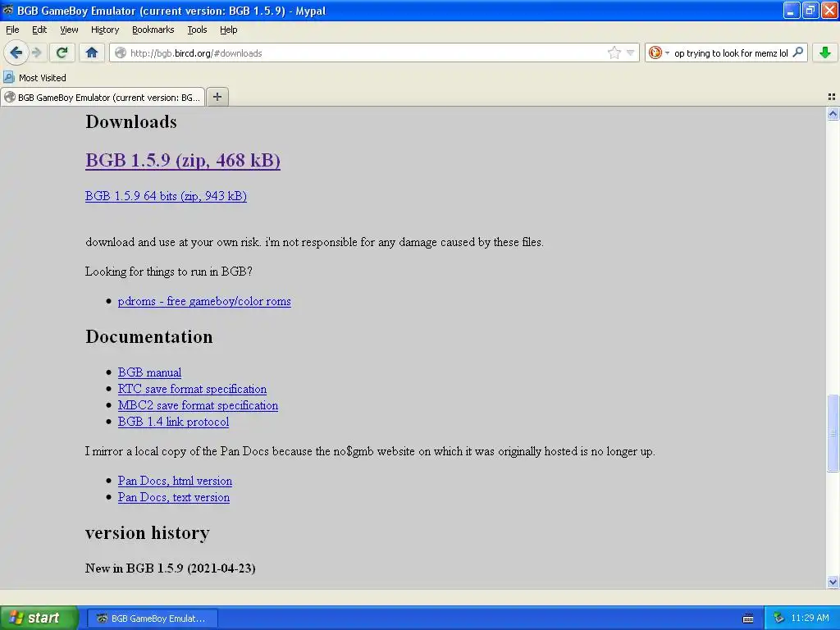
Task: Open Pan Docs, text version
Action: click(x=174, y=498)
